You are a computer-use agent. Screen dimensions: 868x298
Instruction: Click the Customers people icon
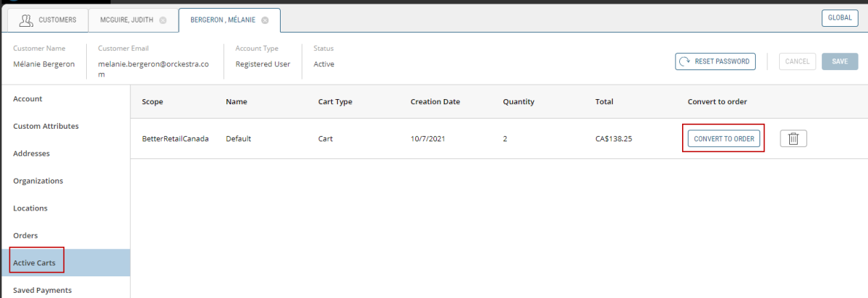pos(26,20)
